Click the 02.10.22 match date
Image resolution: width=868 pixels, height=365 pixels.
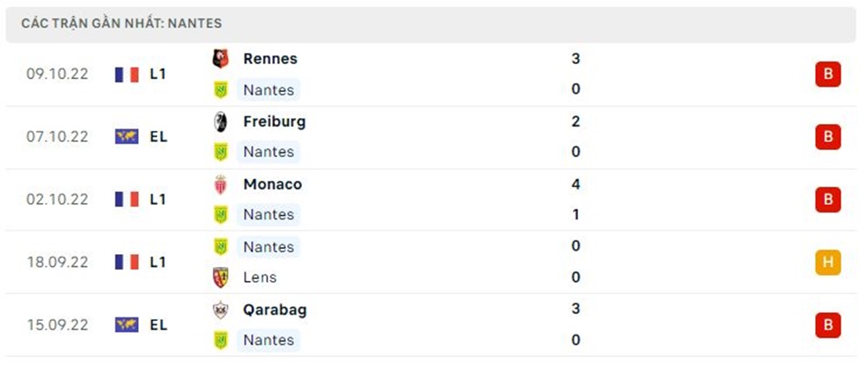(x=57, y=199)
